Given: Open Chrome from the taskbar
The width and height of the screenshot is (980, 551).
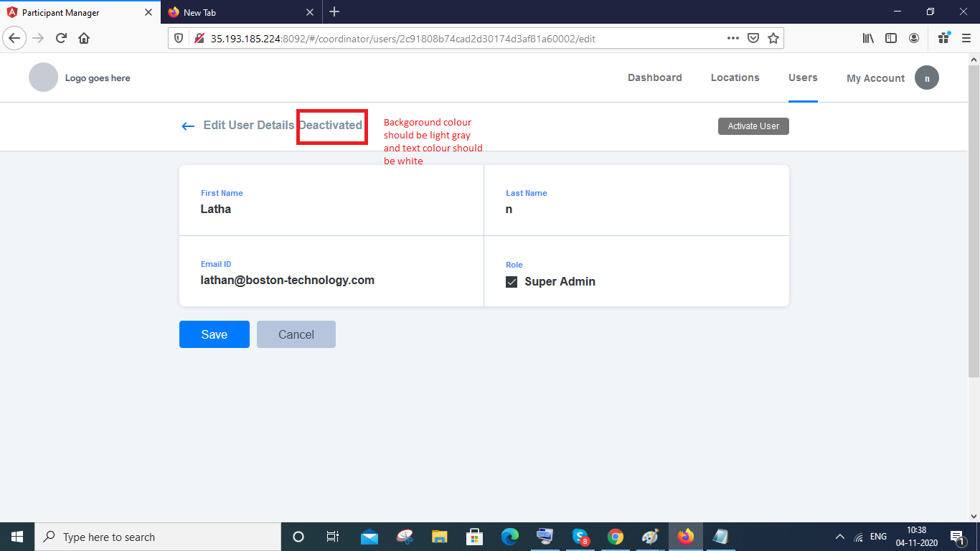Looking at the screenshot, I should point(616,537).
